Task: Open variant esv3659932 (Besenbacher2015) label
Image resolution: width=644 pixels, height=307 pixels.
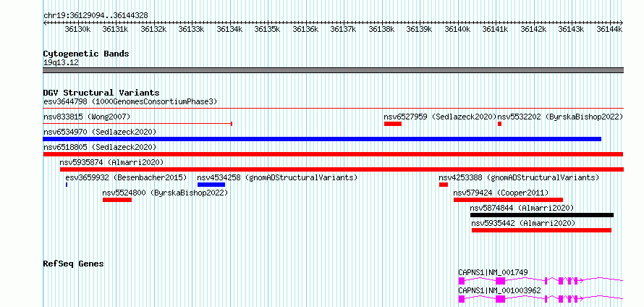Action: [126, 178]
